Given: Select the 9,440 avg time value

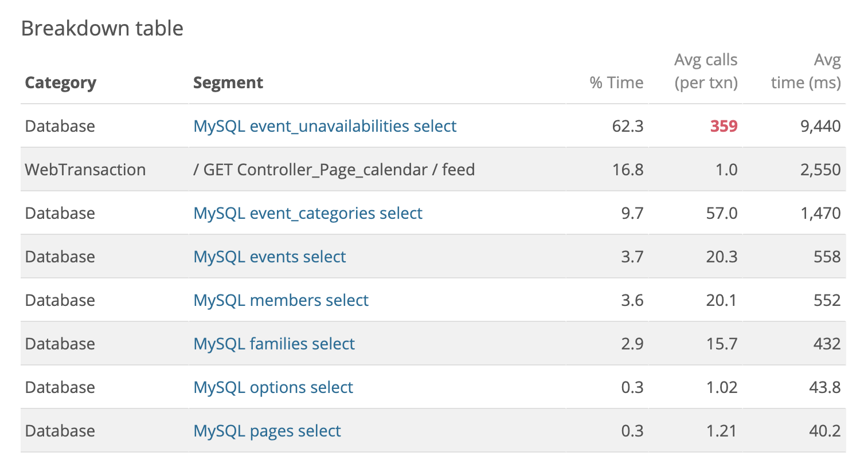Looking at the screenshot, I should (821, 126).
